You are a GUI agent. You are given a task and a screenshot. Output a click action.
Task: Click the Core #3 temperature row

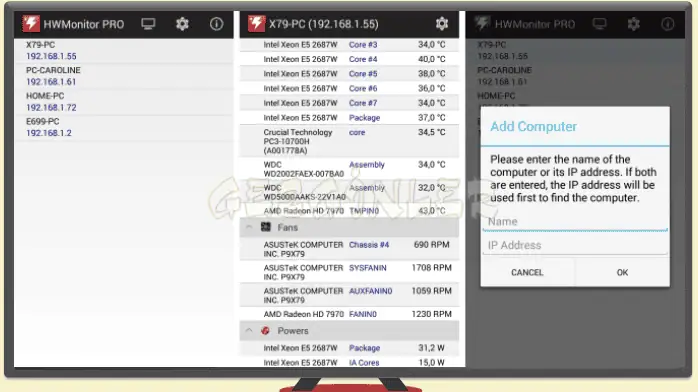point(349,44)
